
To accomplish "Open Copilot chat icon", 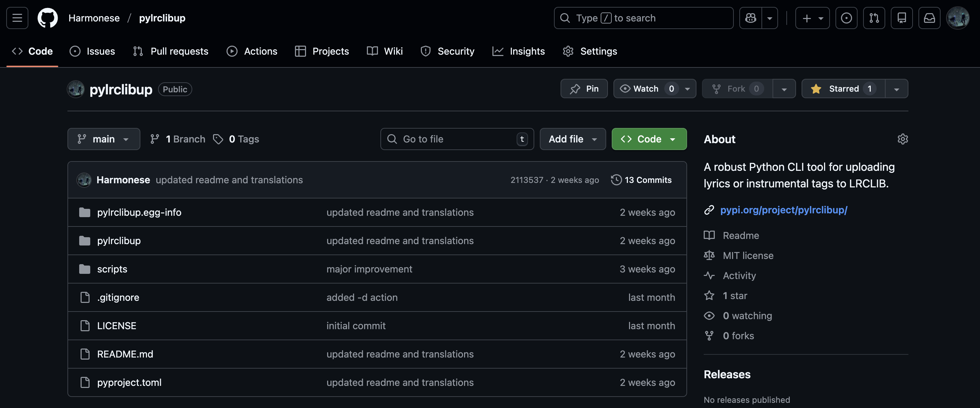I will pos(751,18).
